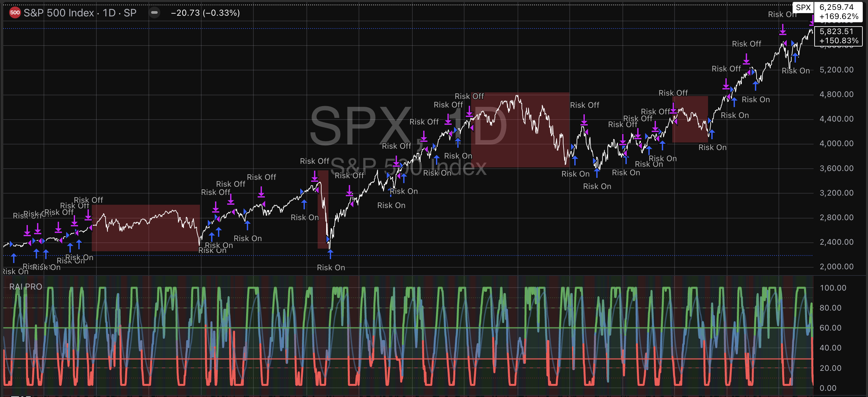
Task: Click a blue right-pointing triangle marker
Action: pos(302,191)
